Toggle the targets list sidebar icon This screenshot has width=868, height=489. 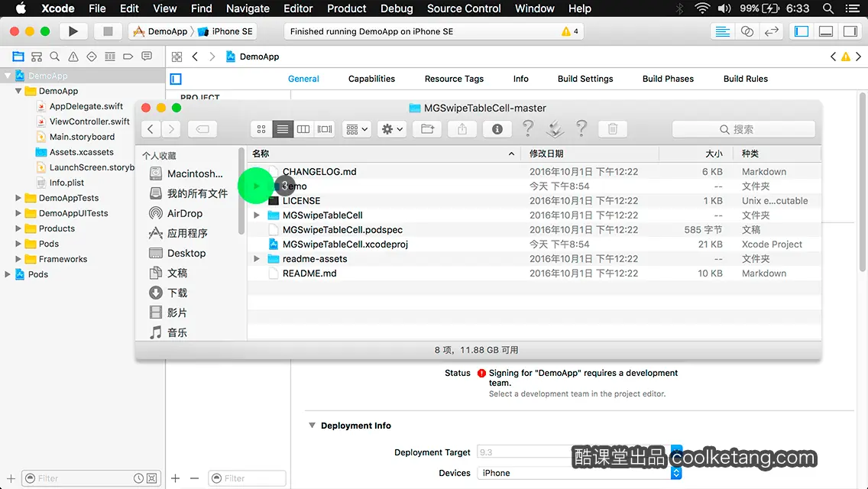[176, 79]
